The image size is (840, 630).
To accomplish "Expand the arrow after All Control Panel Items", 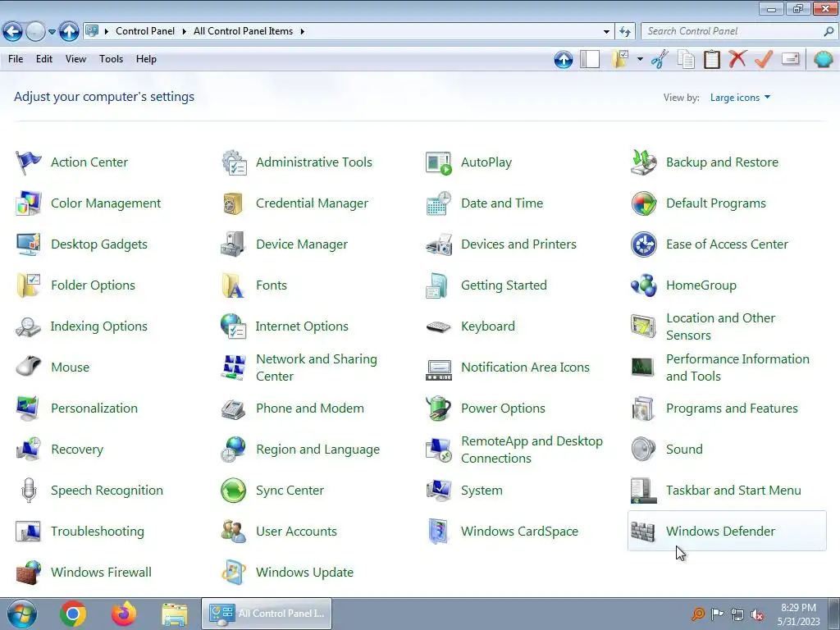I will (303, 32).
